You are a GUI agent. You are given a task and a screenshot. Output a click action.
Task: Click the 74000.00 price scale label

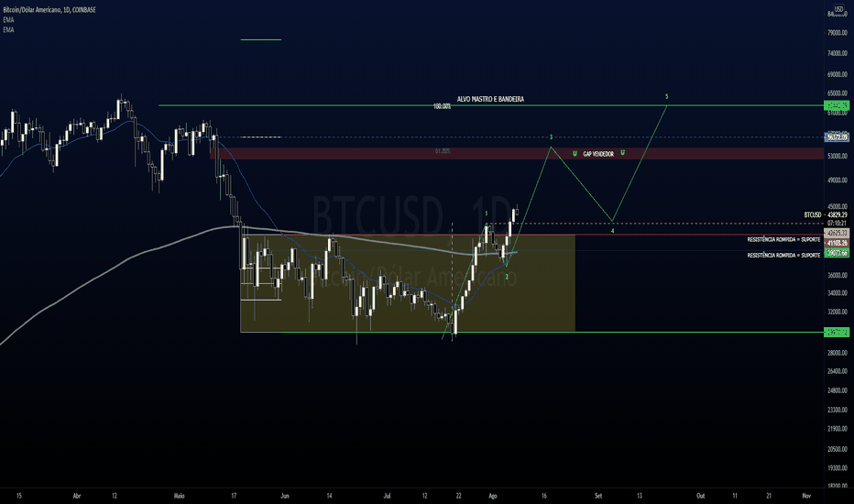[x=838, y=53]
